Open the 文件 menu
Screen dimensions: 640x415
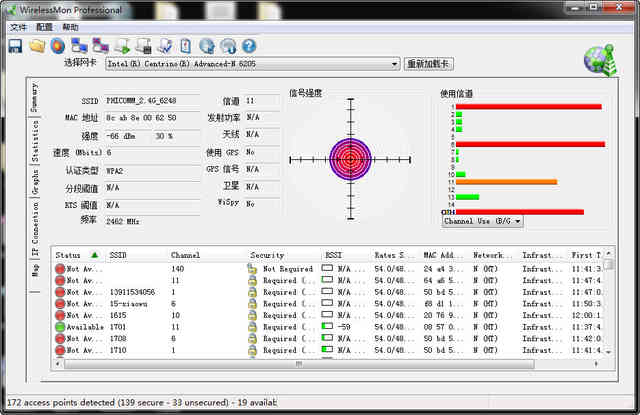tap(18, 27)
